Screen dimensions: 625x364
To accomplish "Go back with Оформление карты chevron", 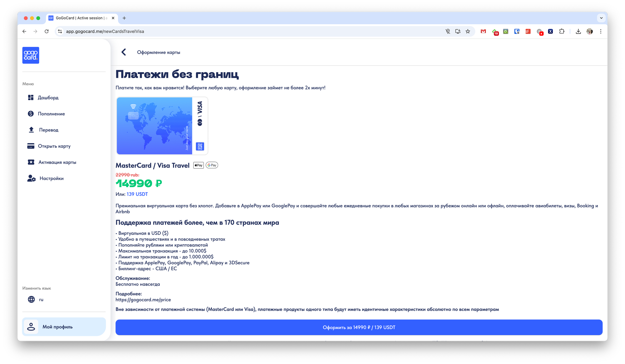I will click(124, 52).
